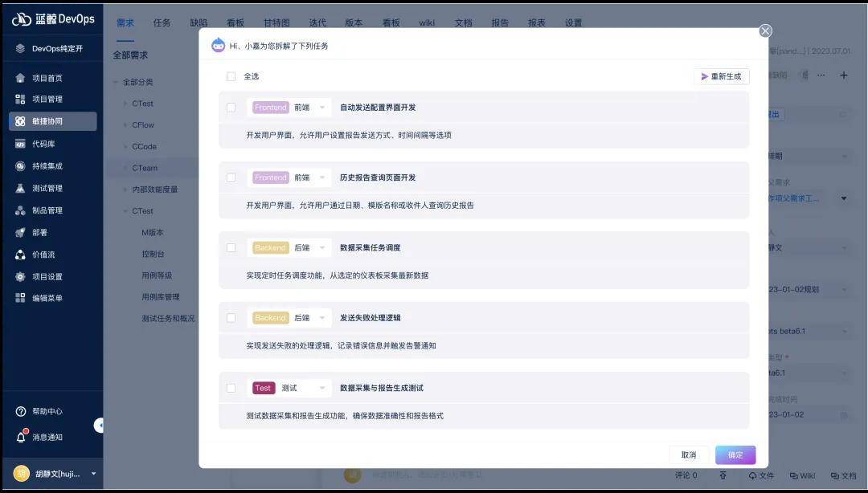Click the 蓝鲸 DevOps logo icon

click(x=21, y=19)
